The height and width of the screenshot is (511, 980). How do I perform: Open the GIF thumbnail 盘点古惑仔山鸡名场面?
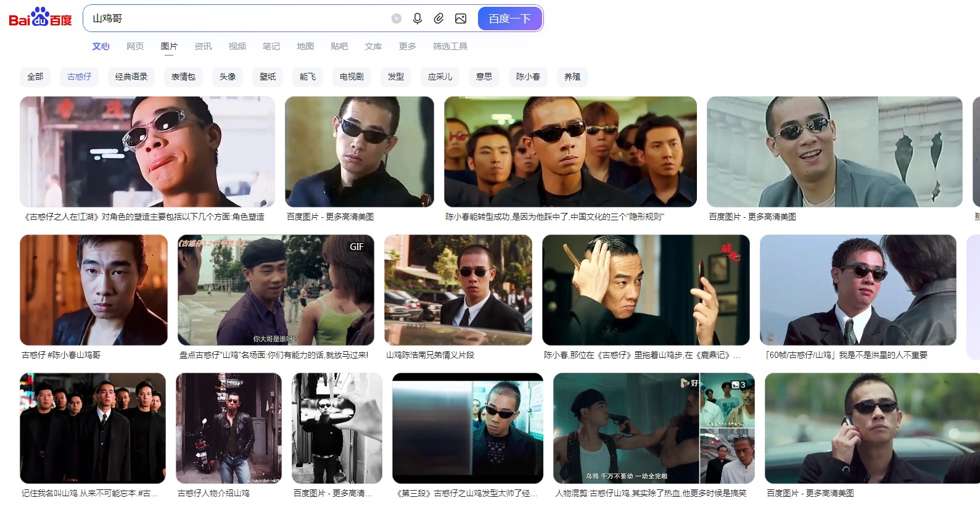[x=276, y=290]
